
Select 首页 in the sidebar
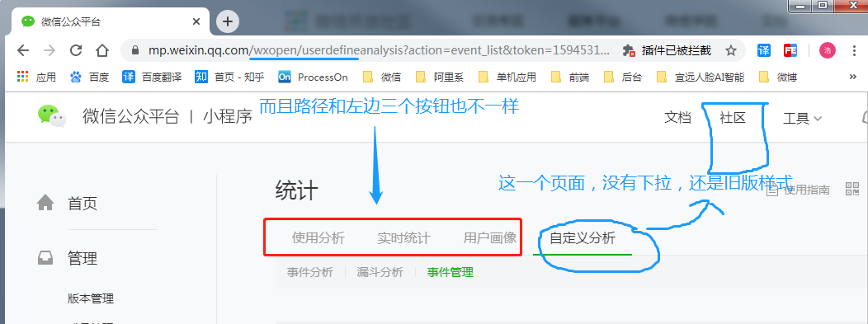click(83, 204)
